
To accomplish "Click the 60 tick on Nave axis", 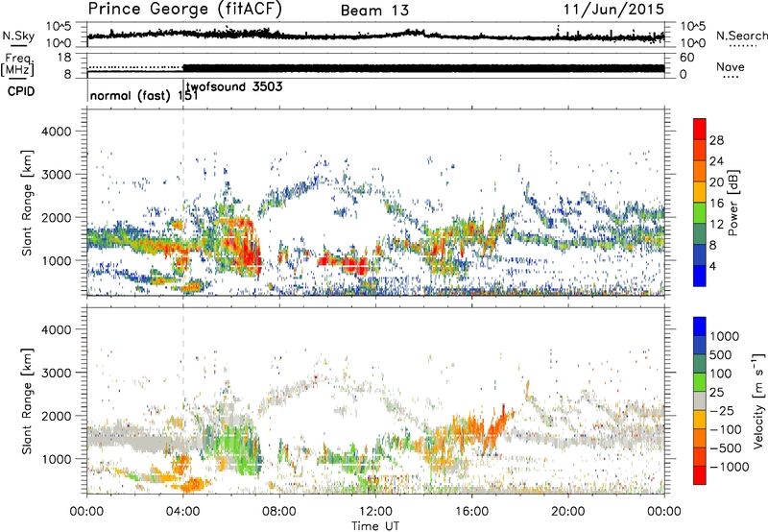I will point(686,58).
